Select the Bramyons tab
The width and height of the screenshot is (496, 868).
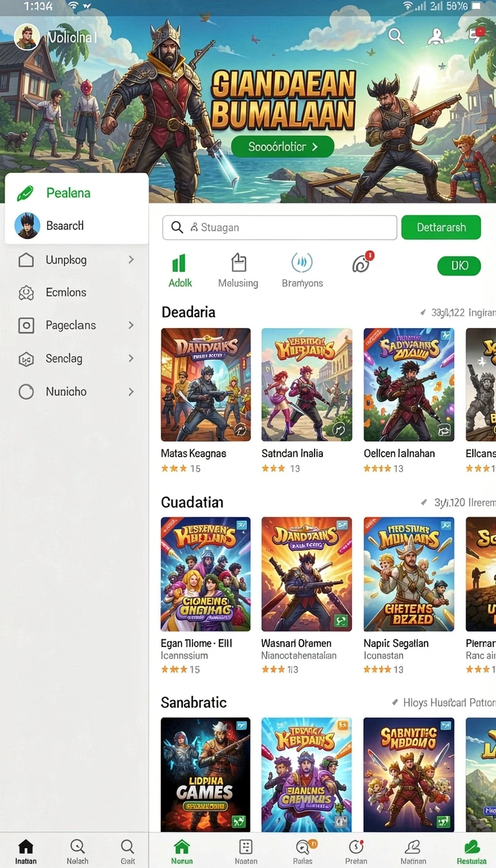pyautogui.click(x=302, y=271)
